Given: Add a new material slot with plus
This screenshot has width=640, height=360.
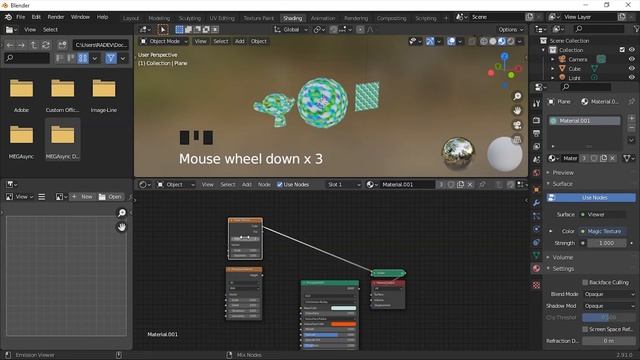Looking at the screenshot, I should pos(631,118).
